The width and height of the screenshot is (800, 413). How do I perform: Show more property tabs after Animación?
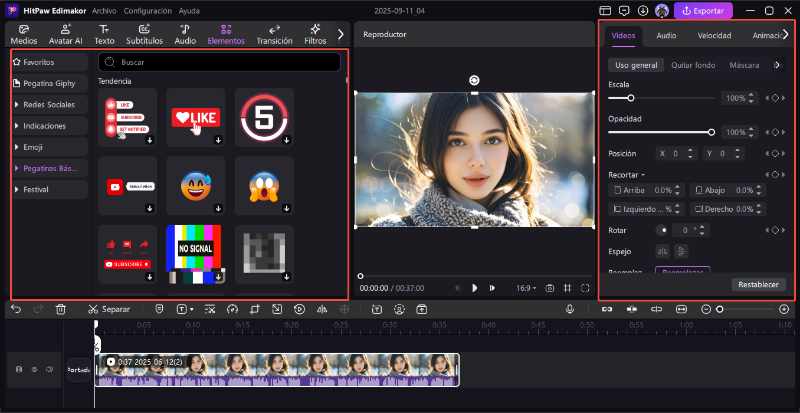[x=786, y=34]
